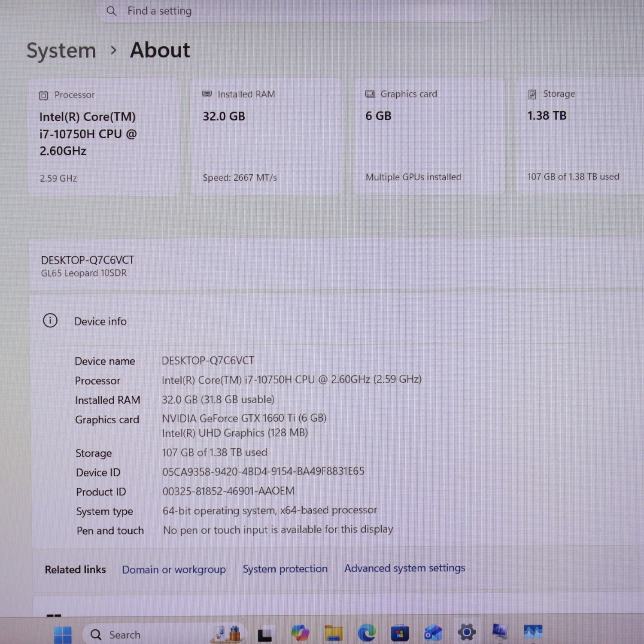Open Advanced system settings
This screenshot has width=644, height=644.
tap(404, 568)
